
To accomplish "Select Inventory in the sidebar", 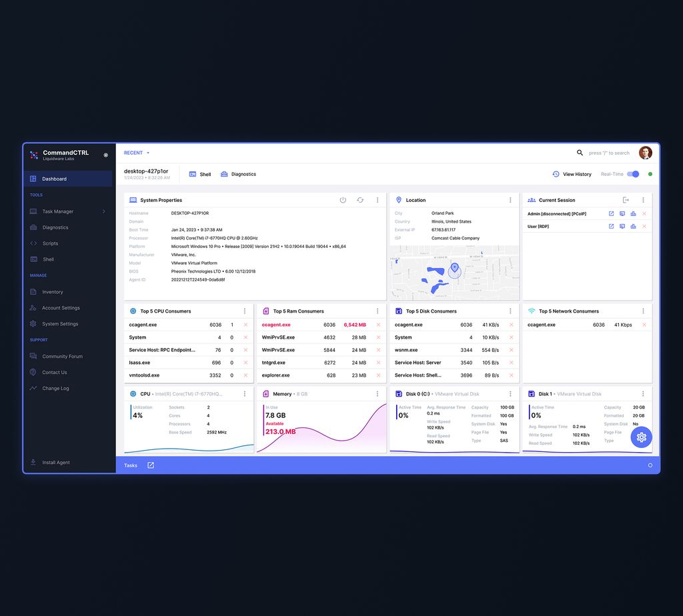I will point(53,292).
